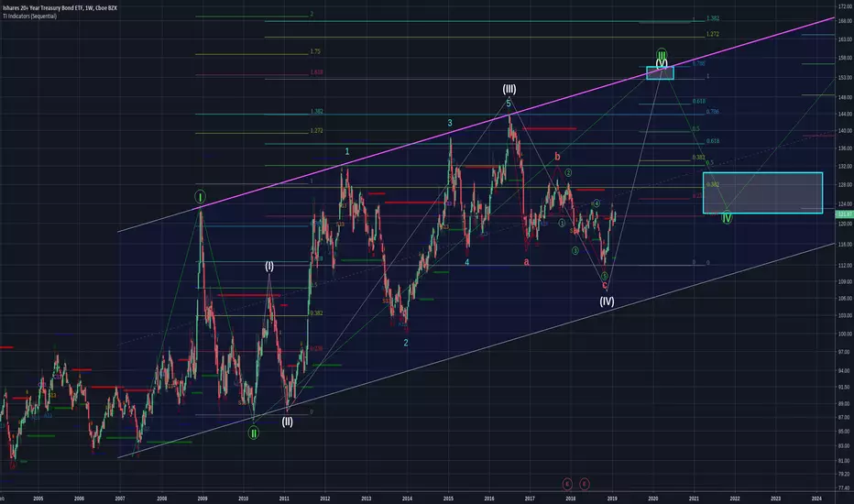Select the small circled 2 sub-wave marker
The width and height of the screenshot is (854, 504).
(568, 172)
